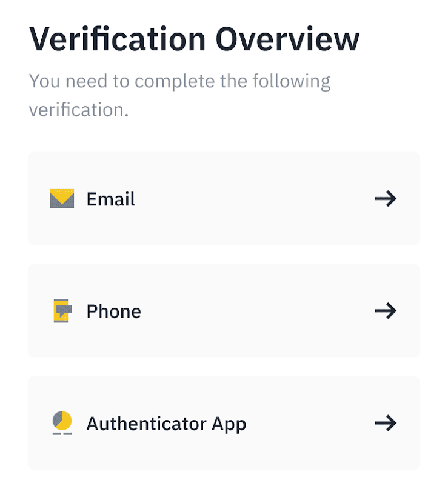Click the Verification Overview heading
Screen dimensions: 448x486
[x=194, y=39]
